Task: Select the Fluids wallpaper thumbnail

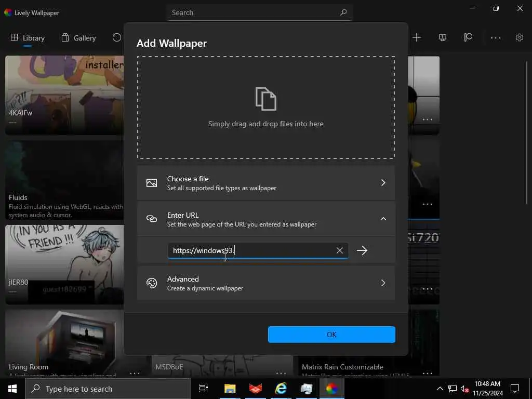Action: 64,180
